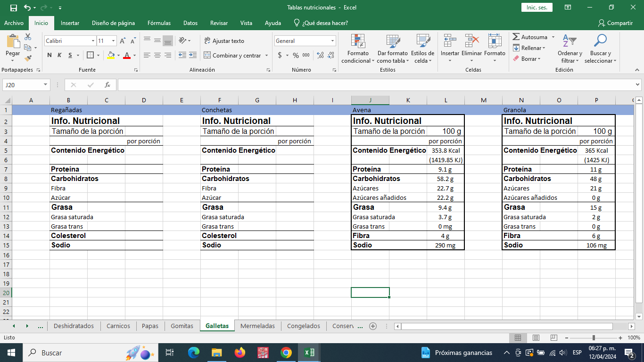Add a new sheet with plus icon

click(x=373, y=326)
